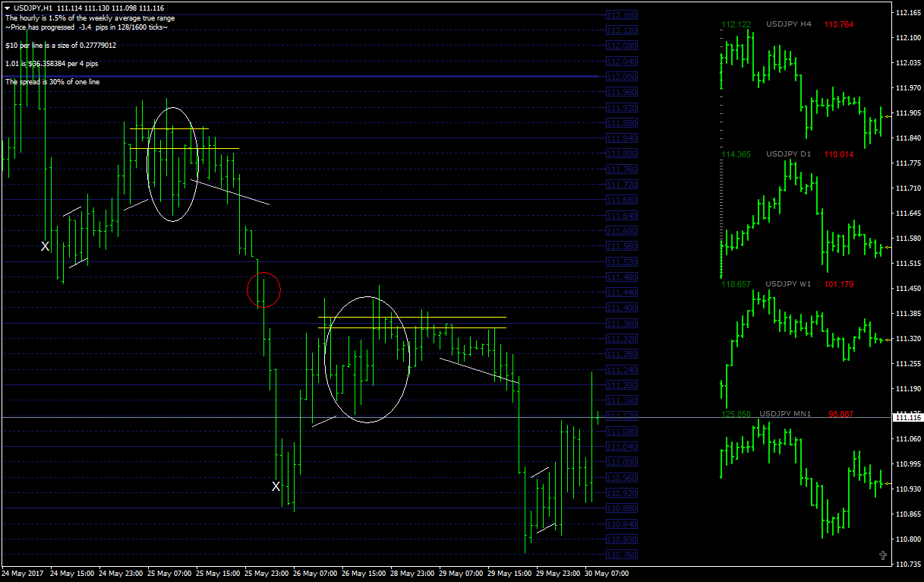
Task: Click the 111.800 grid level box
Action: click(x=623, y=153)
